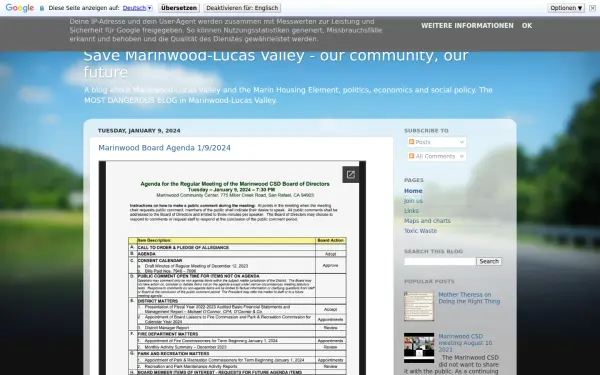Open Mother Theresa on Doing the Right Thing
The width and height of the screenshot is (600, 375).
point(469,298)
